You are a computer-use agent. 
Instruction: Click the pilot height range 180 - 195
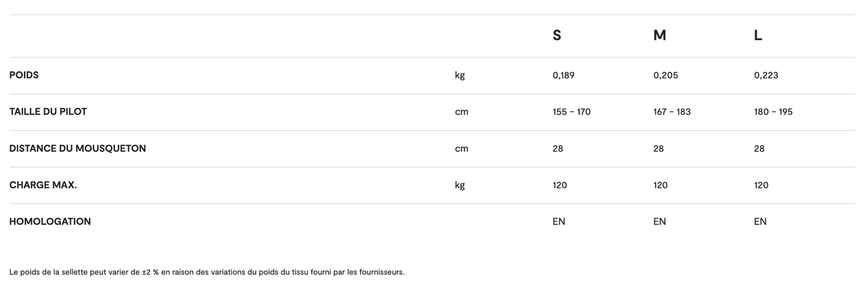point(773,112)
